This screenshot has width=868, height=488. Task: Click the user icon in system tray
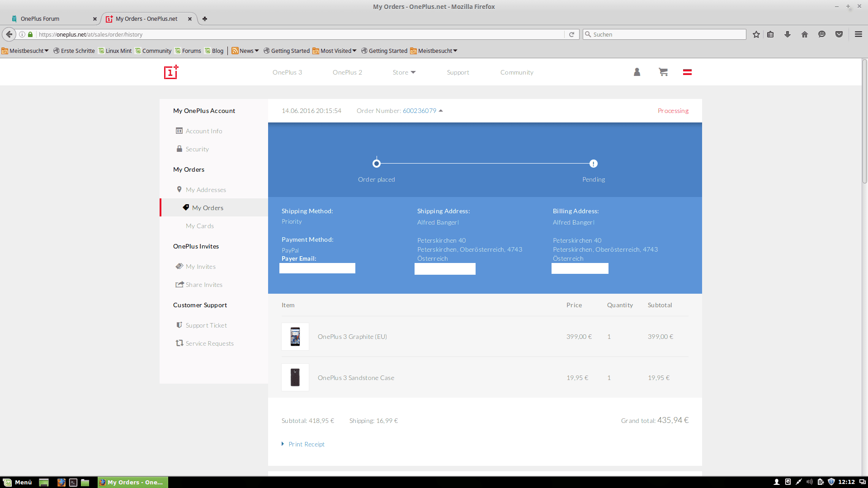coord(777,482)
